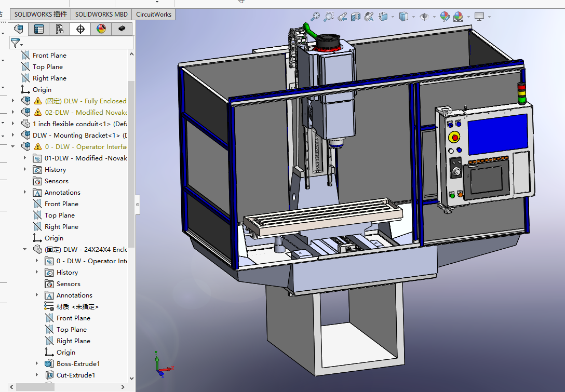Image resolution: width=565 pixels, height=392 pixels.
Task: Toggle the Section View tool
Action: pyautogui.click(x=356, y=17)
